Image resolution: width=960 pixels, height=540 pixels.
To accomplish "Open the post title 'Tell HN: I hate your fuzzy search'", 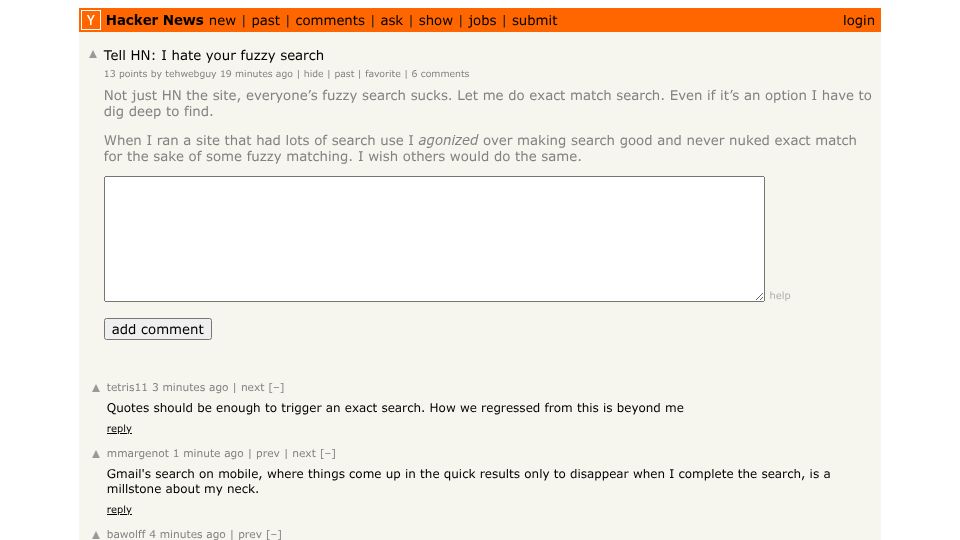I will pos(214,55).
